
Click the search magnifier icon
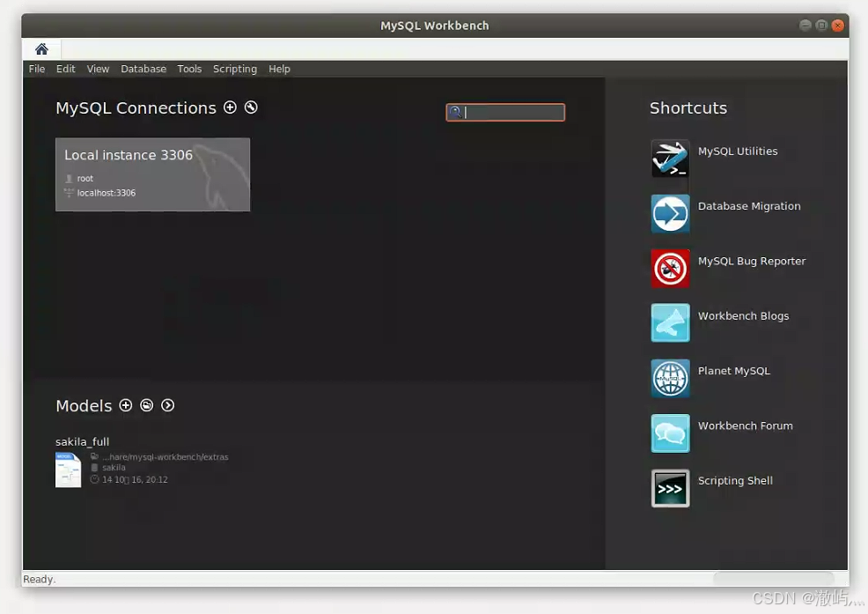(455, 112)
